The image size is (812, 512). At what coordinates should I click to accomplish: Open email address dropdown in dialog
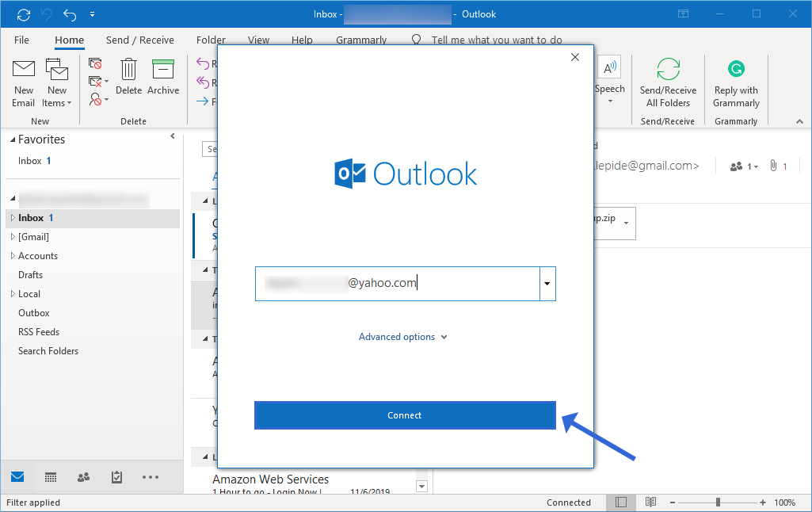click(x=547, y=284)
